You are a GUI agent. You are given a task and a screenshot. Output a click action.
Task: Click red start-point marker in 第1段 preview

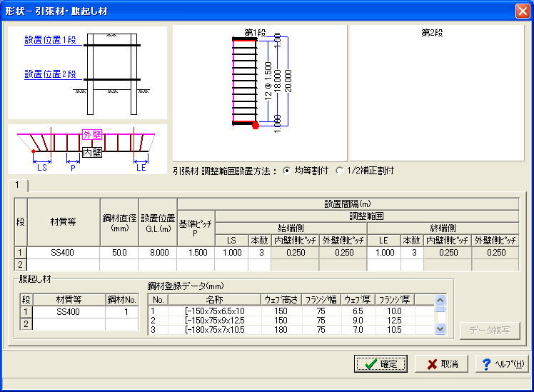(256, 126)
